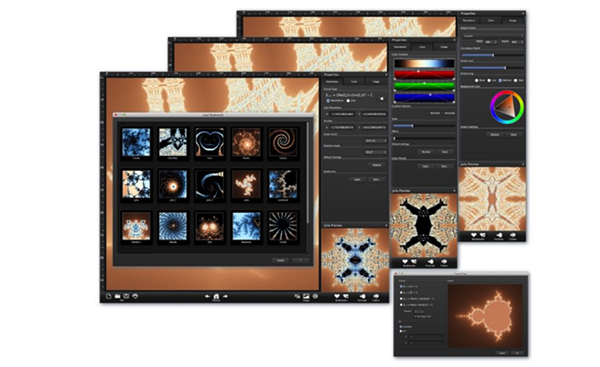Click the Load button under Bookmarks section
This screenshot has width=600, height=367.
pyautogui.click(x=357, y=179)
